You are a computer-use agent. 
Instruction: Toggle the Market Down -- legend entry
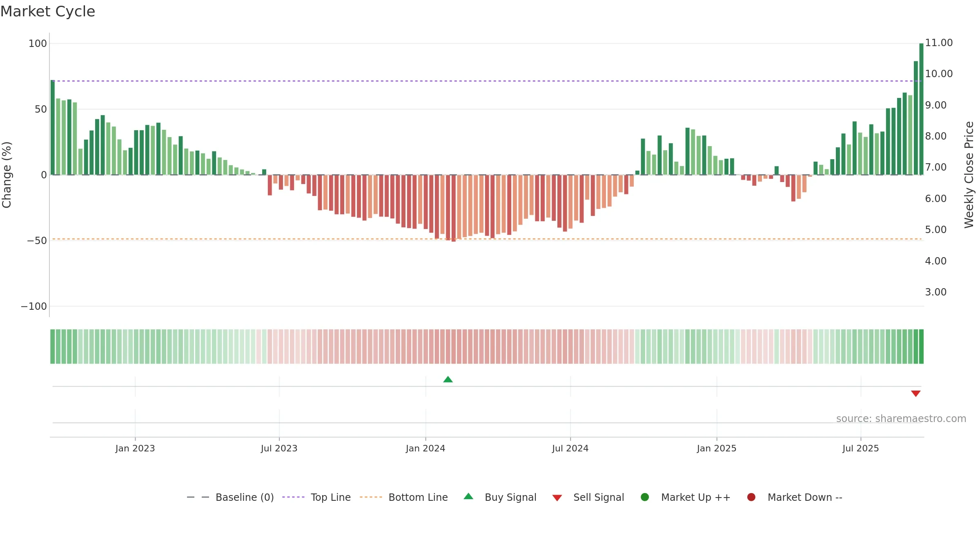(794, 497)
